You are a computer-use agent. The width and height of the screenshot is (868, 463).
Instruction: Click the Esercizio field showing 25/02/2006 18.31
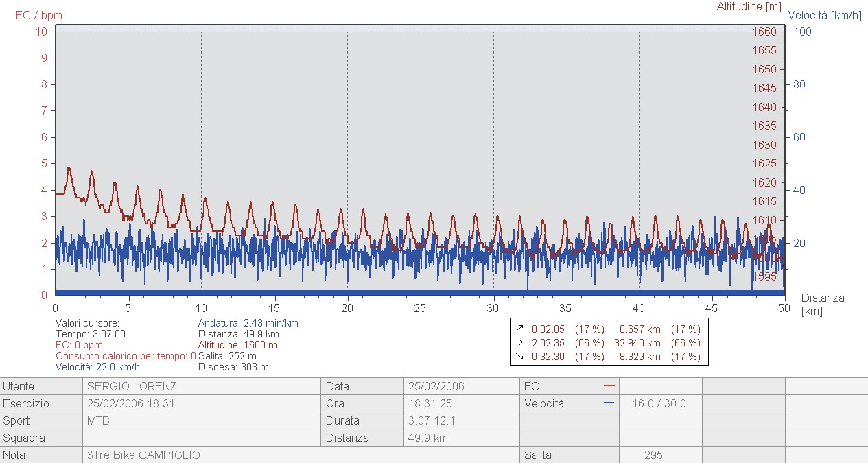point(202,403)
